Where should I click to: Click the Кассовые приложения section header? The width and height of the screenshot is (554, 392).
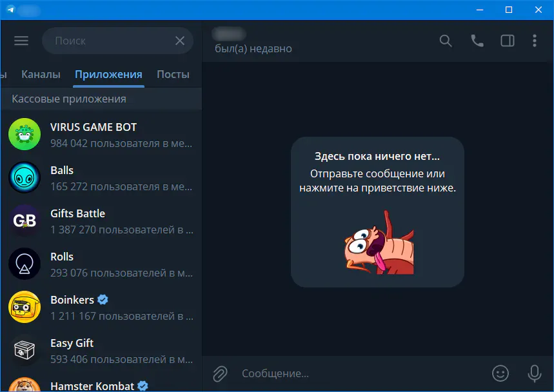(101, 99)
